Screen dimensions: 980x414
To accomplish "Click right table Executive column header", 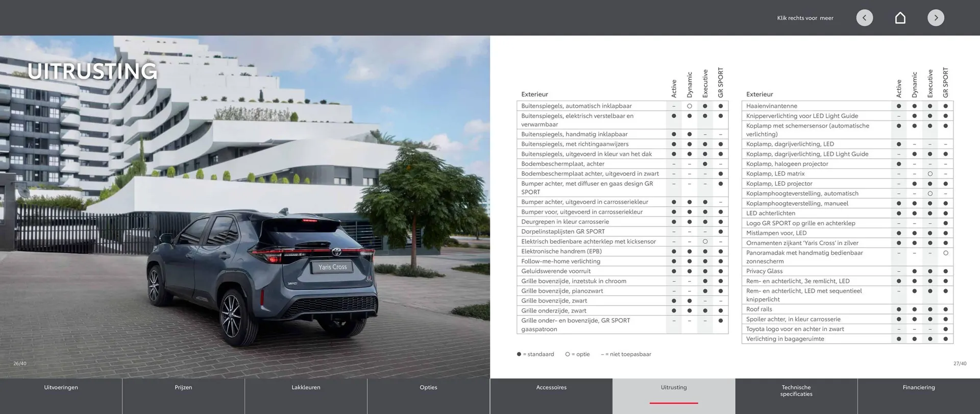I will click(x=930, y=84).
